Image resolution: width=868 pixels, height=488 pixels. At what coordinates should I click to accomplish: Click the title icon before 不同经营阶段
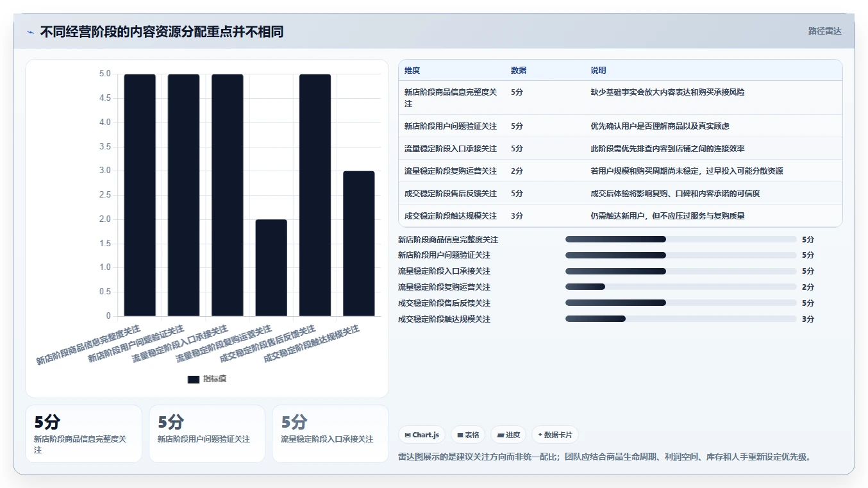[31, 31]
